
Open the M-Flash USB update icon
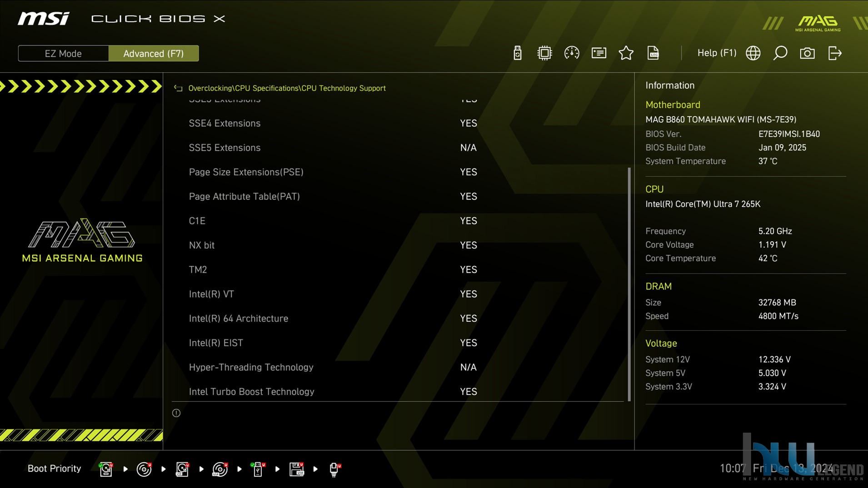pos(517,53)
